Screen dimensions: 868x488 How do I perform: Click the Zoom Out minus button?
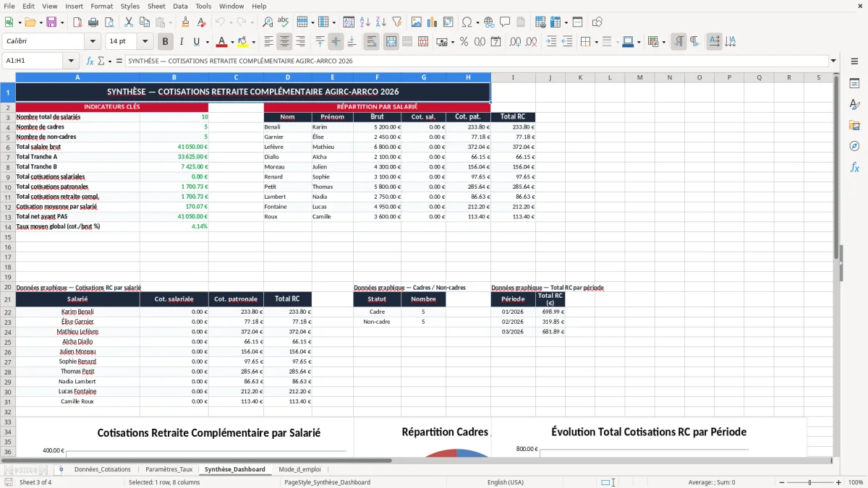[781, 482]
